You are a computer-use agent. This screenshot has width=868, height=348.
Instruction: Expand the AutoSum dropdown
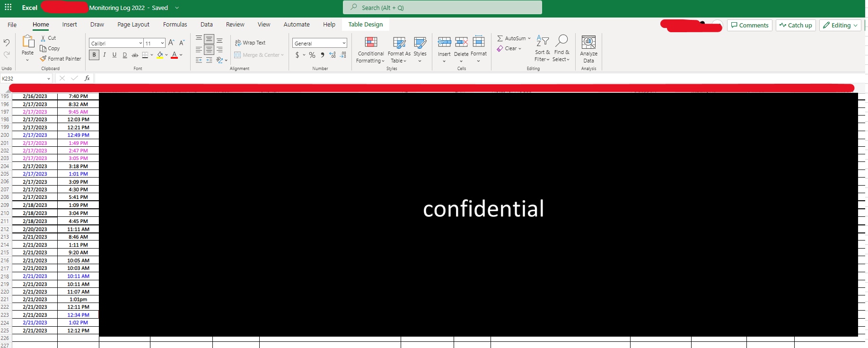529,38
